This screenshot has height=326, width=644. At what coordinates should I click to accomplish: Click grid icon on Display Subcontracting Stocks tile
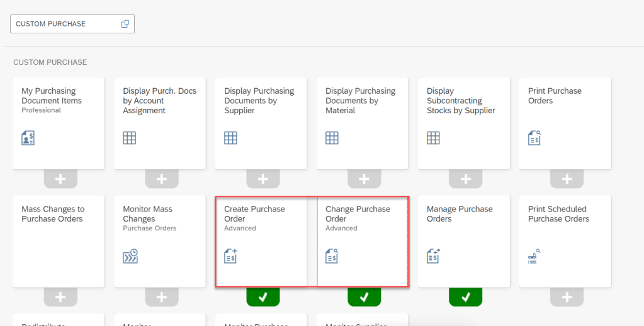point(433,138)
